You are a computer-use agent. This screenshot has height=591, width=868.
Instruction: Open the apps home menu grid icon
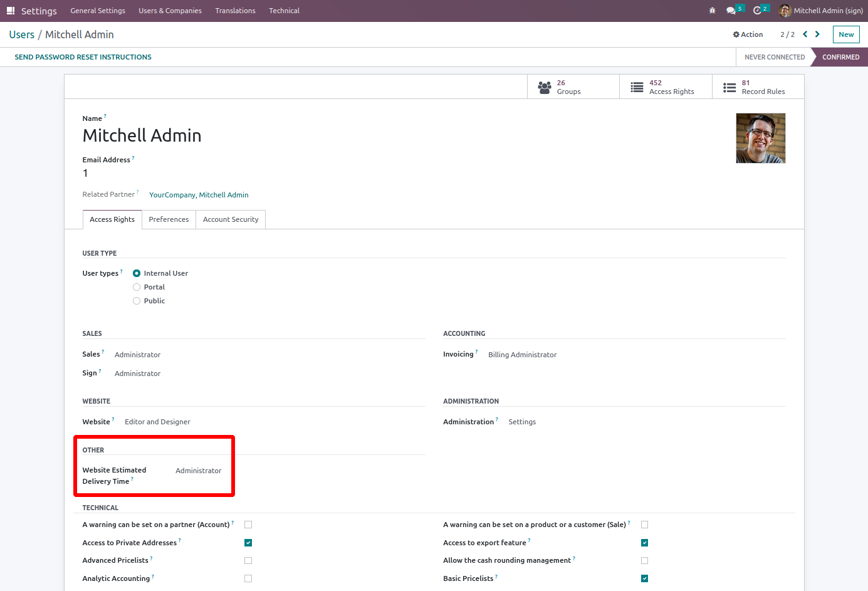click(11, 11)
